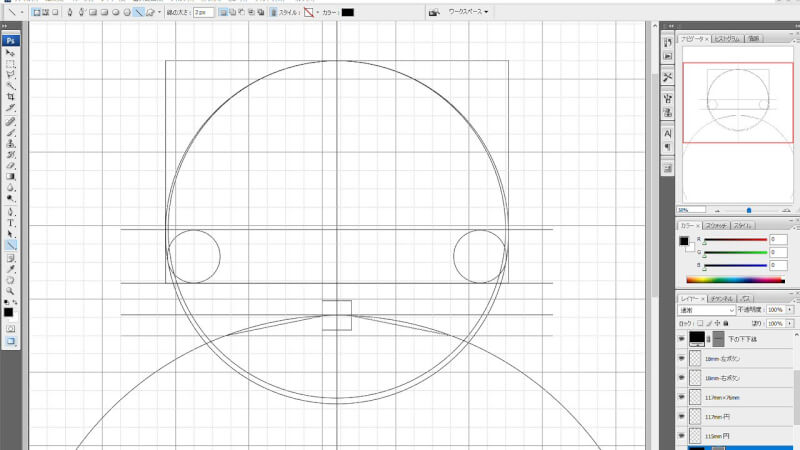Open the layer blend mode dropdown
The image size is (800, 450).
tap(707, 310)
